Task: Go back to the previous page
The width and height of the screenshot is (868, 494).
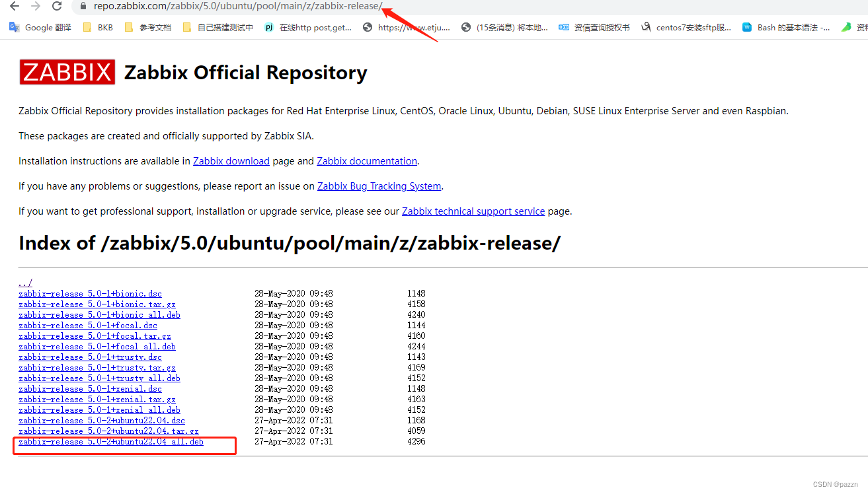Action: pyautogui.click(x=13, y=6)
